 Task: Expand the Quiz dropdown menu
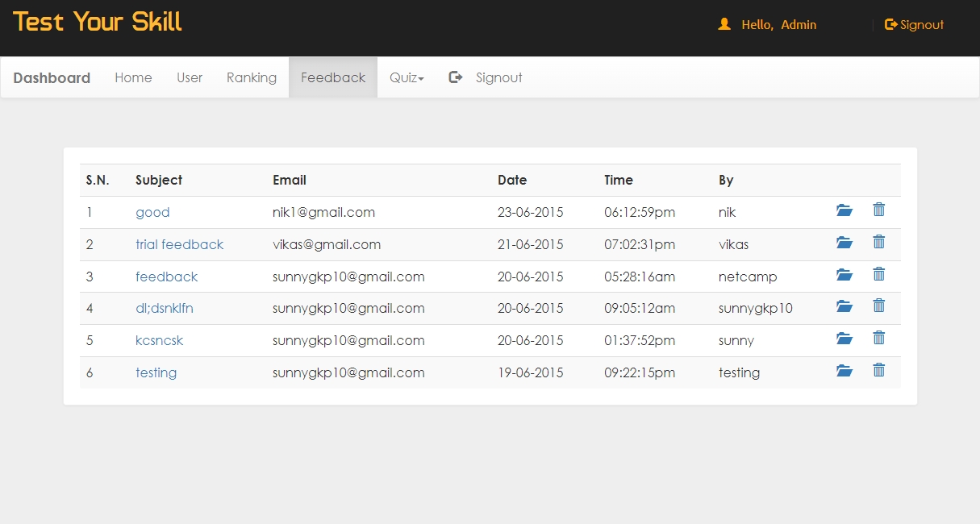tap(407, 78)
